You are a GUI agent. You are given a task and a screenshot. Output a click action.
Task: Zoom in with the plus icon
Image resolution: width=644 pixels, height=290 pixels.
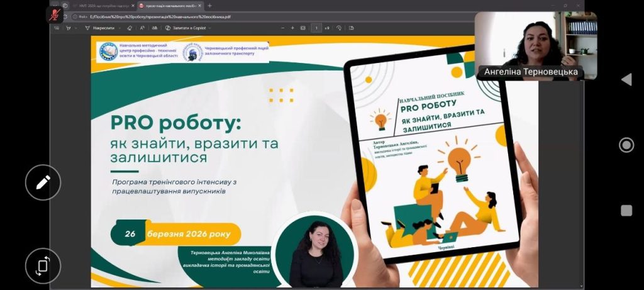coord(292,28)
